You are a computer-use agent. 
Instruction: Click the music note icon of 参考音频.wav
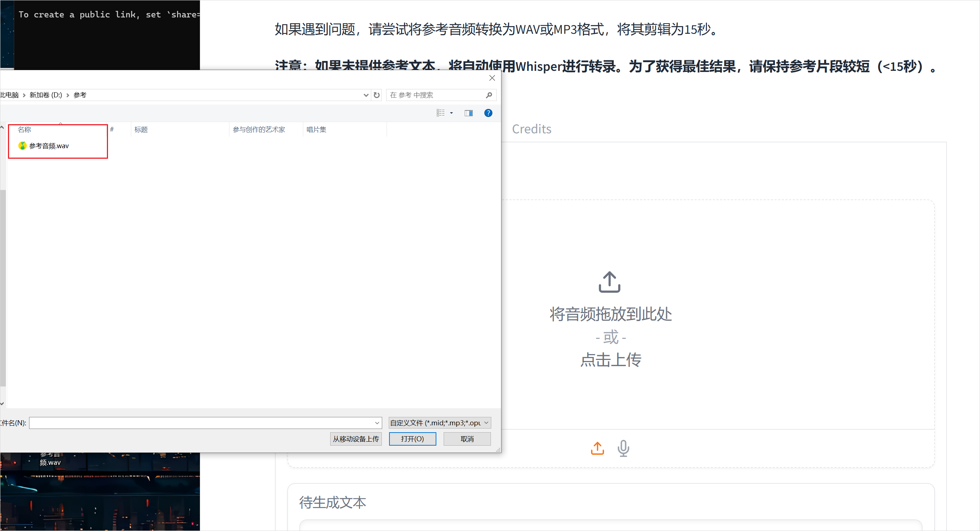pyautogui.click(x=22, y=146)
